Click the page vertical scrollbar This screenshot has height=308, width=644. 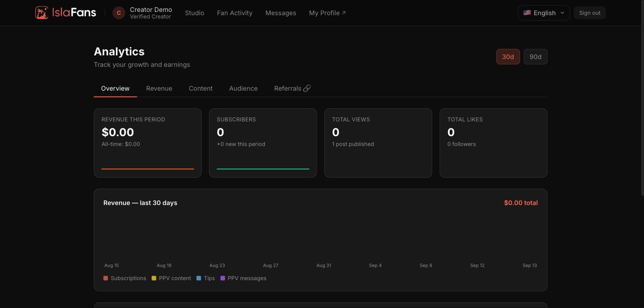tap(642, 98)
